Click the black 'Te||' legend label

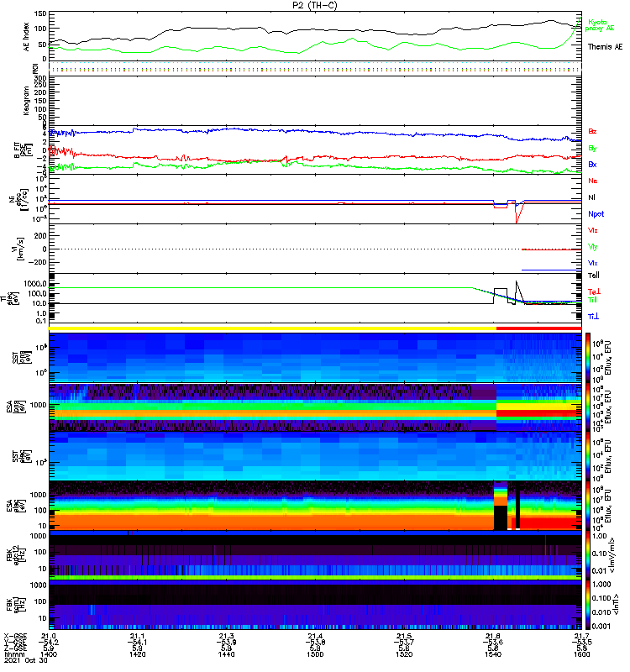pos(594,276)
